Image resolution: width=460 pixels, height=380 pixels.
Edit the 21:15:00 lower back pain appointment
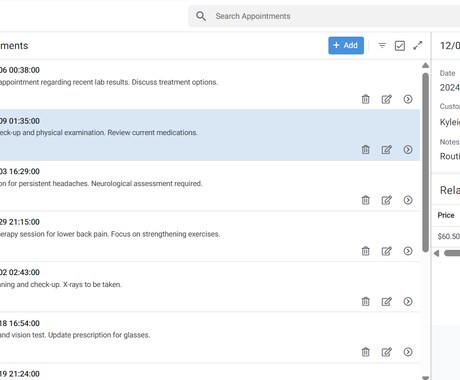pos(387,251)
